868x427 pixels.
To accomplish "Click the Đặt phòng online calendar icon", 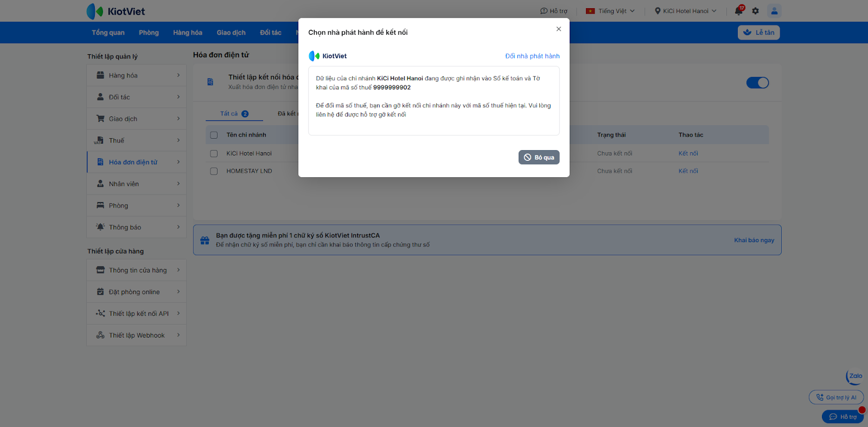I will [100, 292].
